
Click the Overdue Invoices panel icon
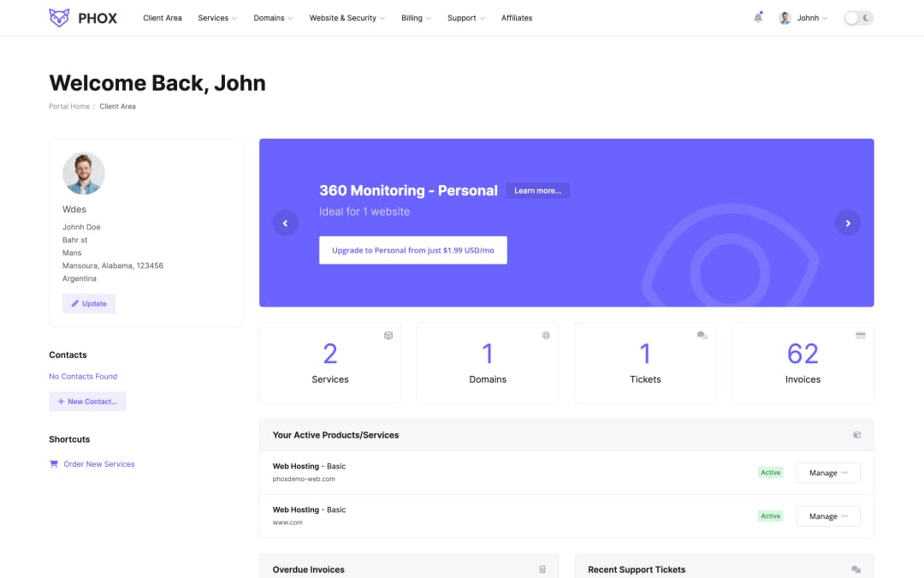[x=542, y=569]
